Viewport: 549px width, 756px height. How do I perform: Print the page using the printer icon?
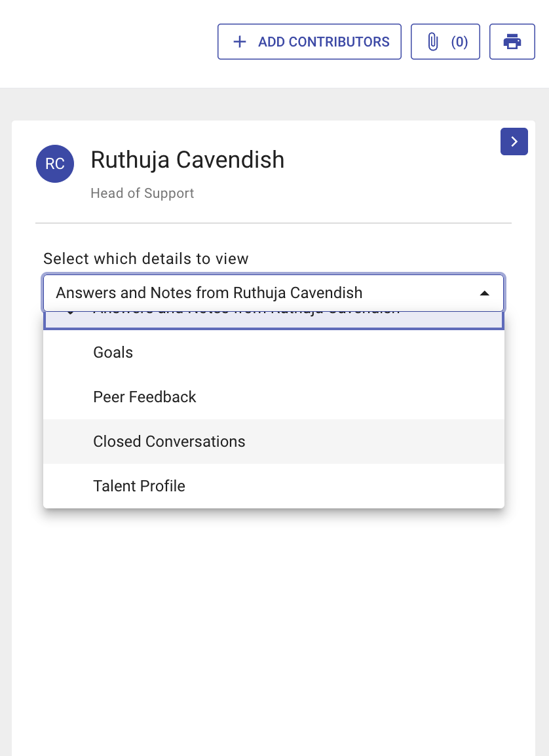512,42
